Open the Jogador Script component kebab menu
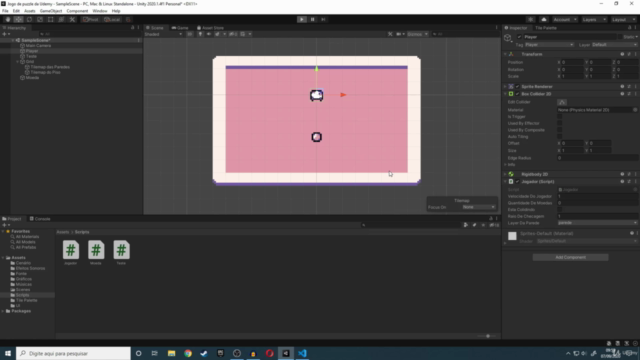Screen dimensions: 640x360 point(636,182)
